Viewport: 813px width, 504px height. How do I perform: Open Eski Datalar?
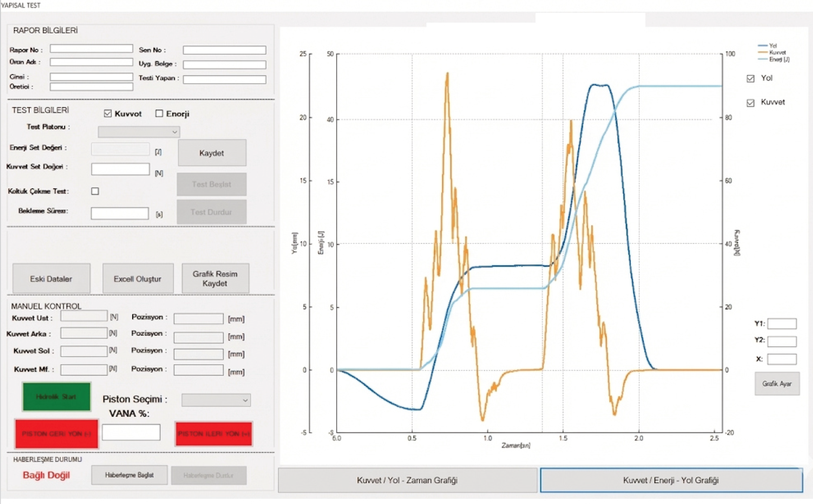pos(51,279)
